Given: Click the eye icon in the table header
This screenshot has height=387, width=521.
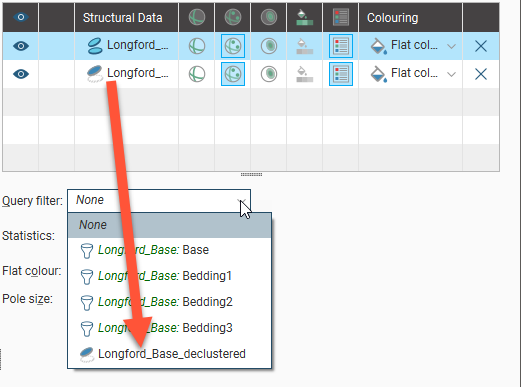Looking at the screenshot, I should point(21,17).
